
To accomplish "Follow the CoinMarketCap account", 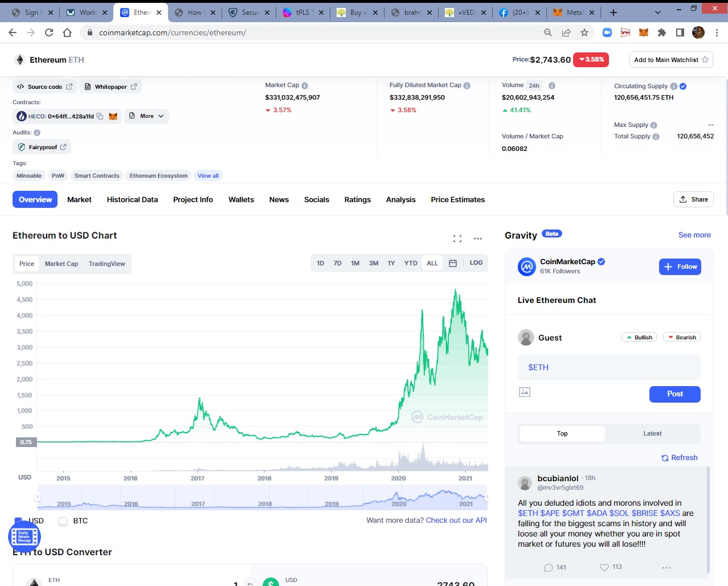I will point(680,267).
